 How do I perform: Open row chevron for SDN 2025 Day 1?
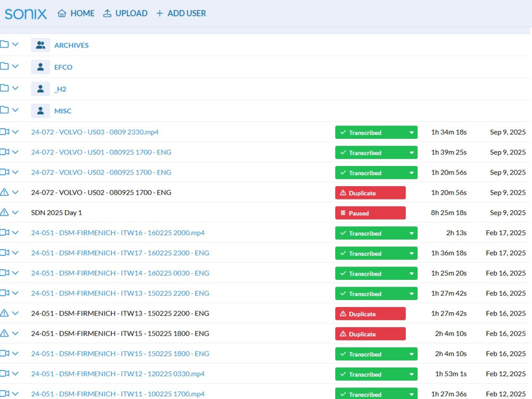coord(15,212)
